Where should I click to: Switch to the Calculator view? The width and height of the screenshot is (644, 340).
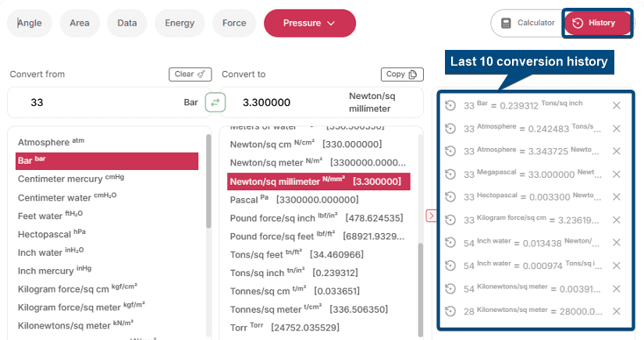point(528,23)
